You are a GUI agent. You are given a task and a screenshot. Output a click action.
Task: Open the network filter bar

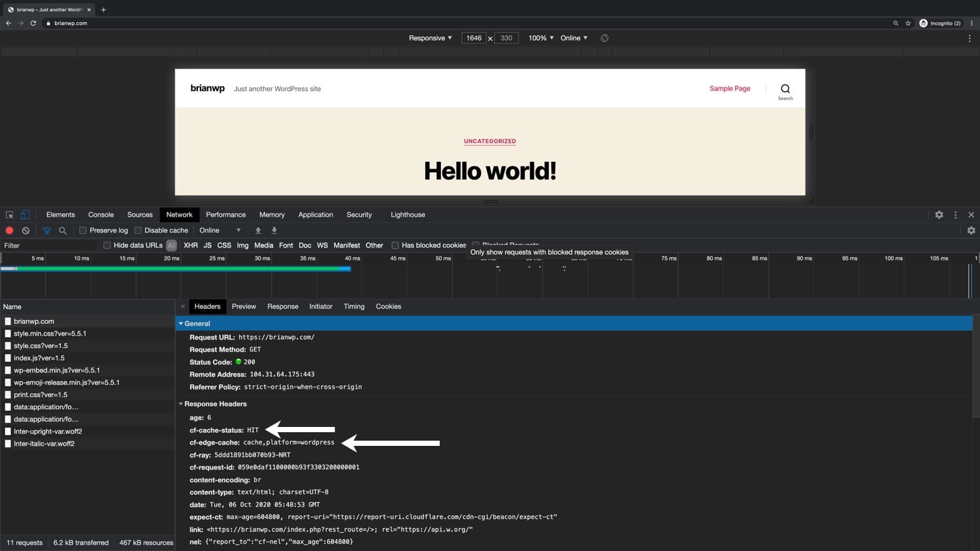[46, 230]
